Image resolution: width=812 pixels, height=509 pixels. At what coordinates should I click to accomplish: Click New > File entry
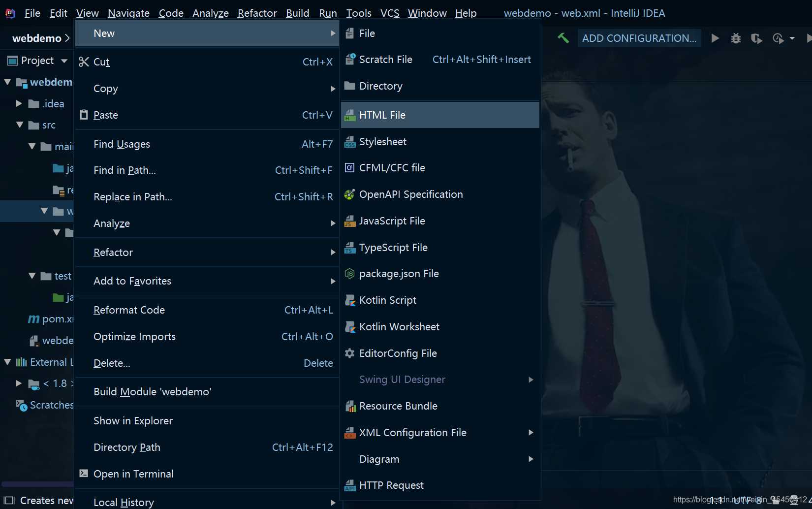[440, 33]
